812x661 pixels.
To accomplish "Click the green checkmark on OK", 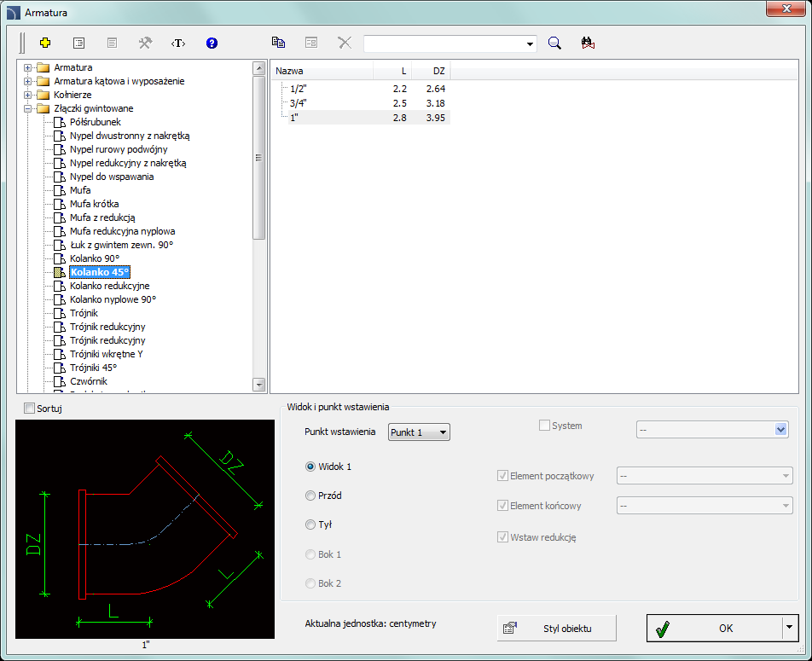I will [663, 629].
